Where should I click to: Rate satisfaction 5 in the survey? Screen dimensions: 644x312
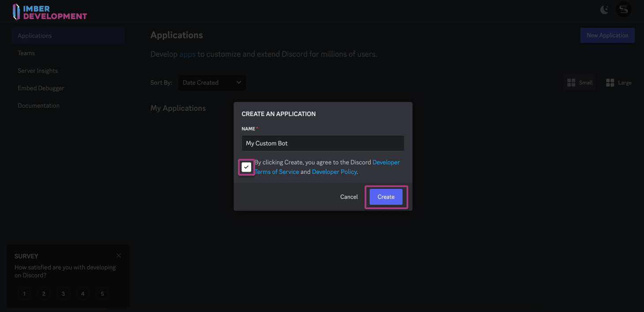click(x=102, y=293)
